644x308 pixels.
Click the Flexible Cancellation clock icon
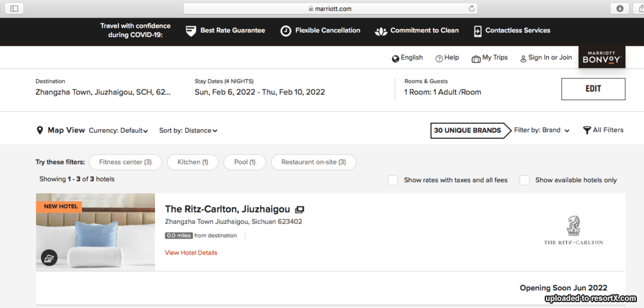[x=286, y=31]
